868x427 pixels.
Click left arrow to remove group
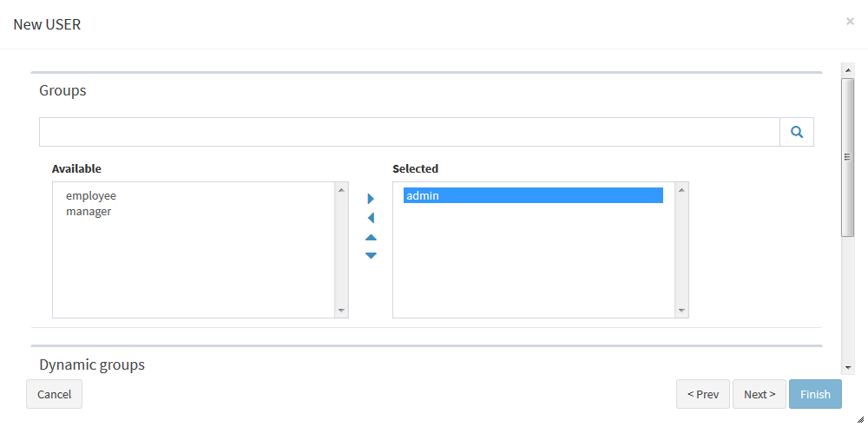click(x=371, y=218)
